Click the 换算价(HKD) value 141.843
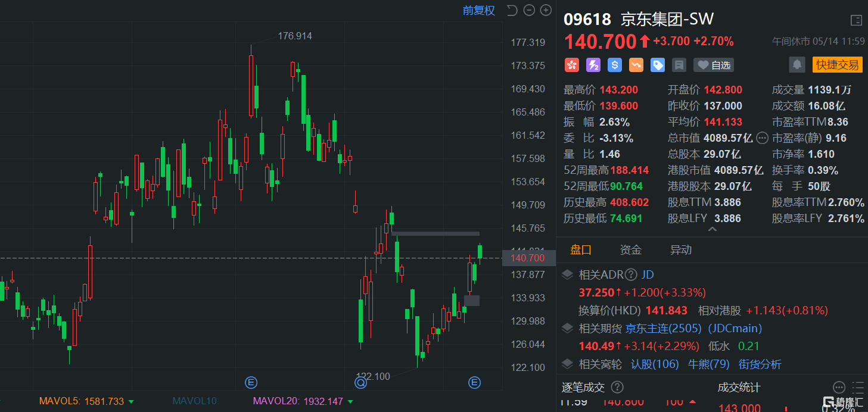 (x=665, y=311)
